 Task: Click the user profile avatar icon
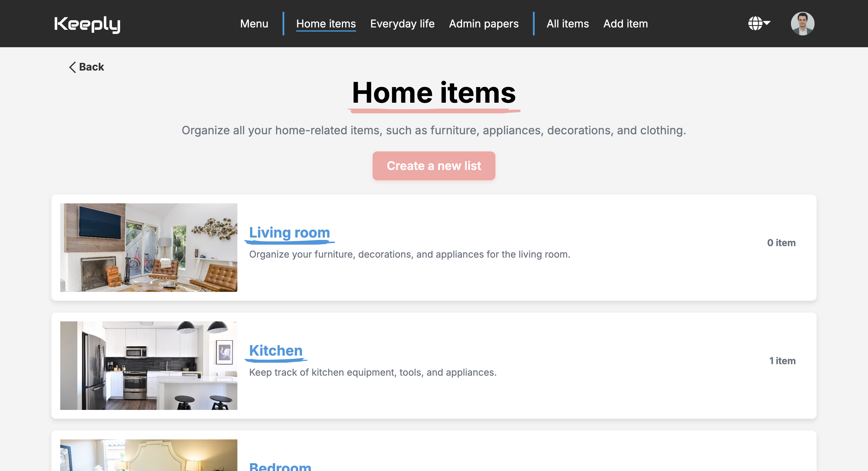coord(803,23)
